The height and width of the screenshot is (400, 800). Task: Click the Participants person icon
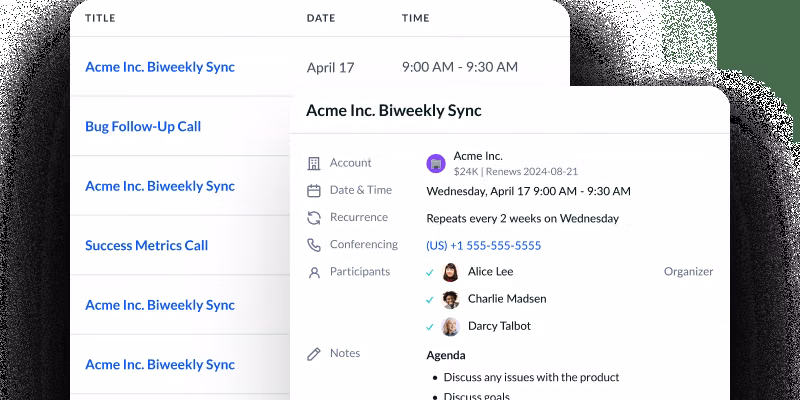click(x=314, y=272)
